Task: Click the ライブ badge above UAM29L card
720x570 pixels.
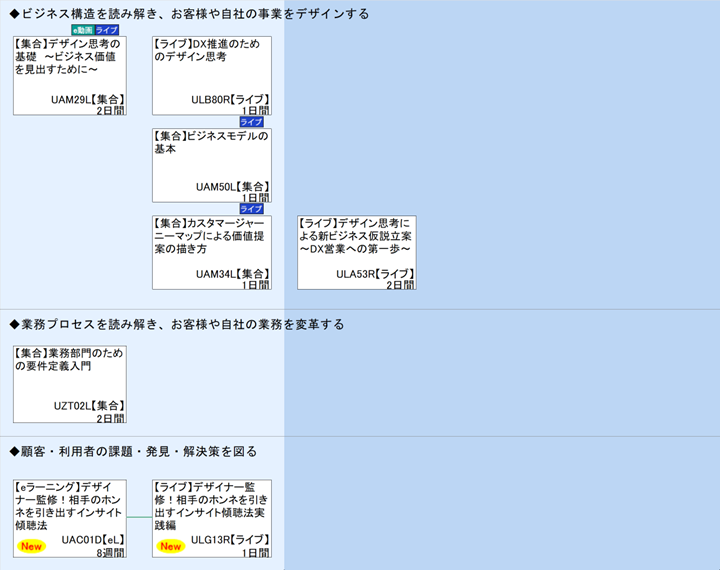Action: tap(107, 30)
